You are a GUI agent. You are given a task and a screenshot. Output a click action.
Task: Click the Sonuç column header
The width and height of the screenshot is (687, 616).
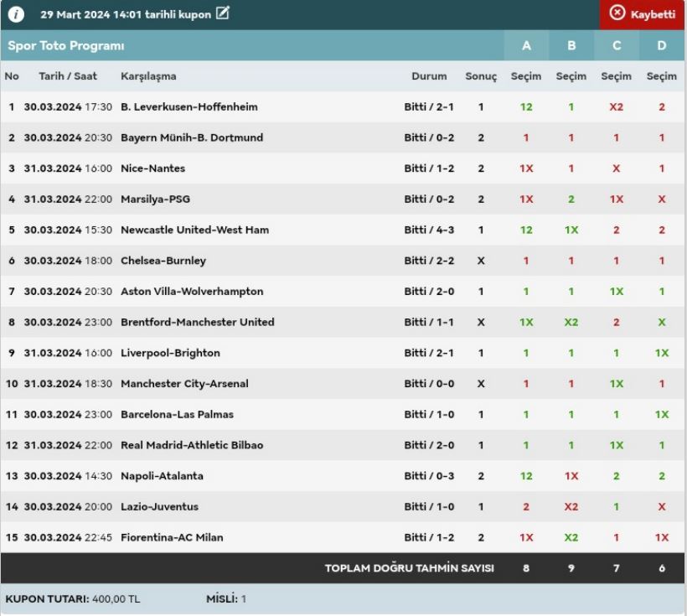pos(481,76)
